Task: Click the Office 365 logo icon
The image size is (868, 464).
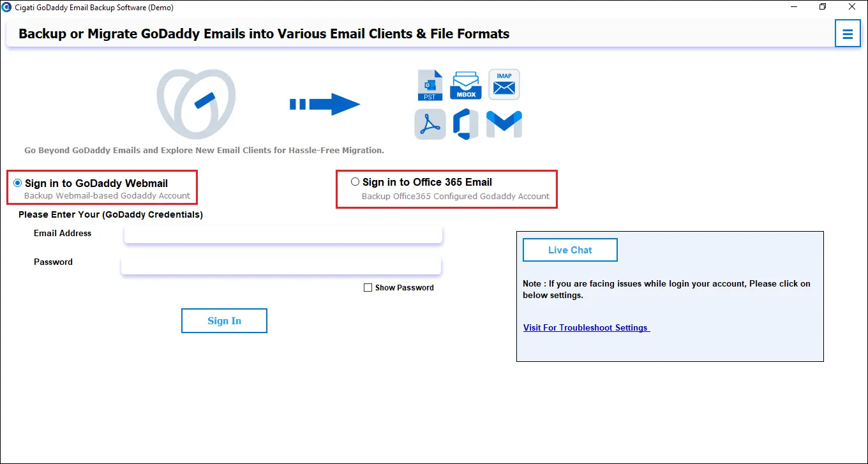Action: (x=466, y=124)
